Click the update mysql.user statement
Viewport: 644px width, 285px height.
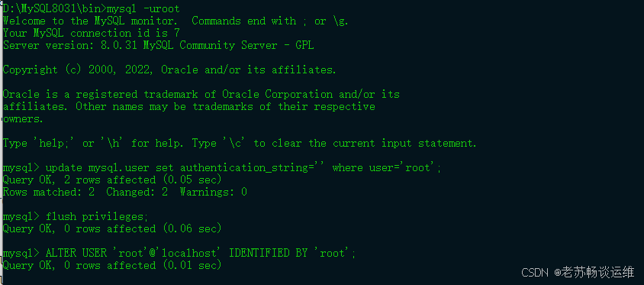click(243, 168)
